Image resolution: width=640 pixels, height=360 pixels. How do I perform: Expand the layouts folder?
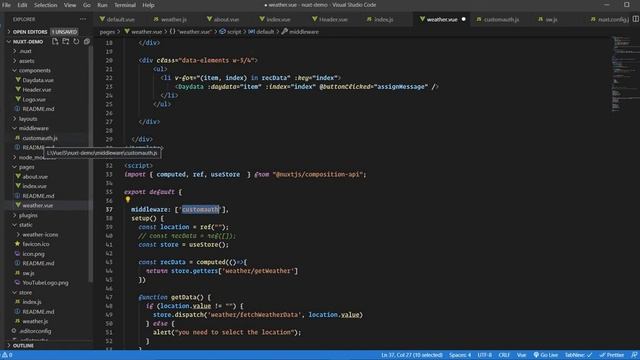pyautogui.click(x=28, y=119)
